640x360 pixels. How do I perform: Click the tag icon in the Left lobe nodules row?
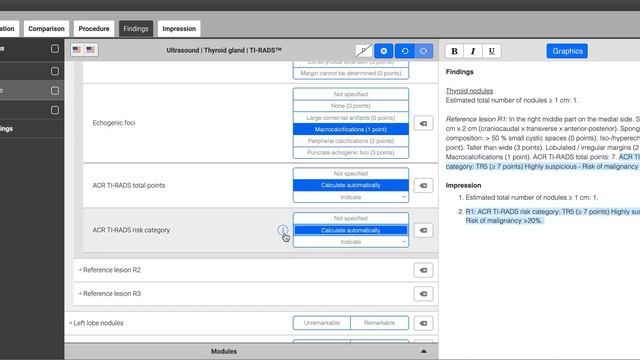click(423, 323)
